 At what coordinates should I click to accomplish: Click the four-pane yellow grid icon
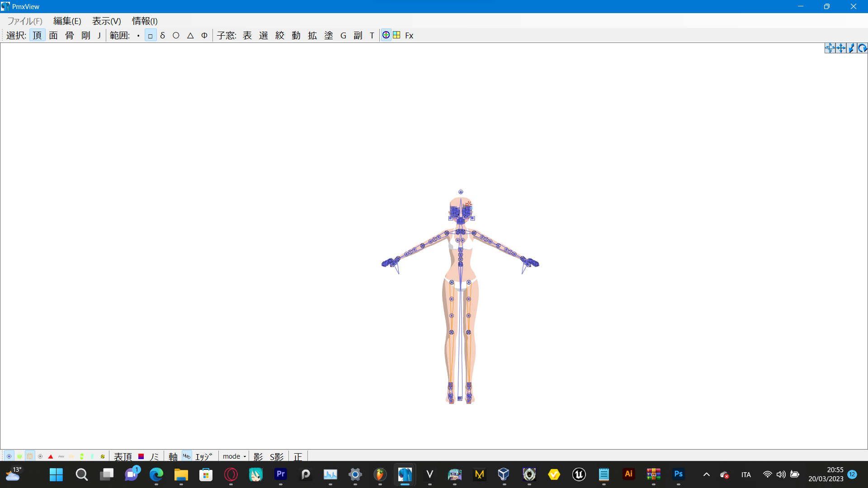[396, 35]
